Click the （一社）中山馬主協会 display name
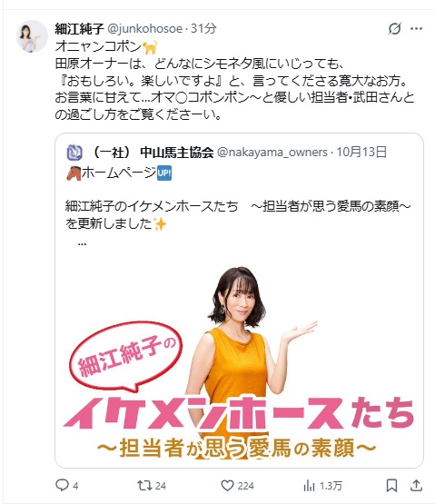Image resolution: width=435 pixels, height=504 pixels. (x=153, y=153)
